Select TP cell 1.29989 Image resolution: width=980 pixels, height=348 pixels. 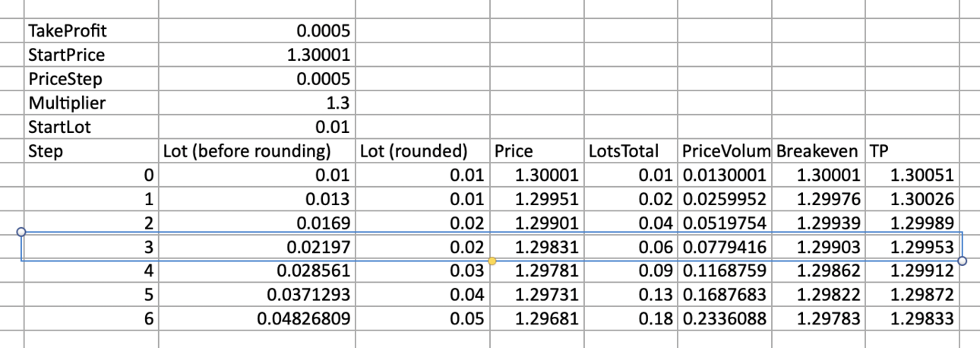click(x=913, y=223)
